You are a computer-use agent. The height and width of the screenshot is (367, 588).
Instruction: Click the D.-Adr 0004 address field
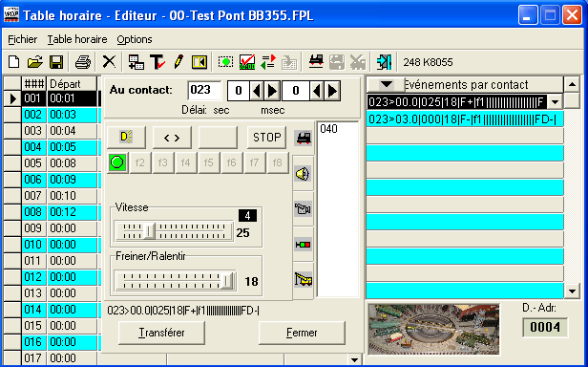[545, 327]
